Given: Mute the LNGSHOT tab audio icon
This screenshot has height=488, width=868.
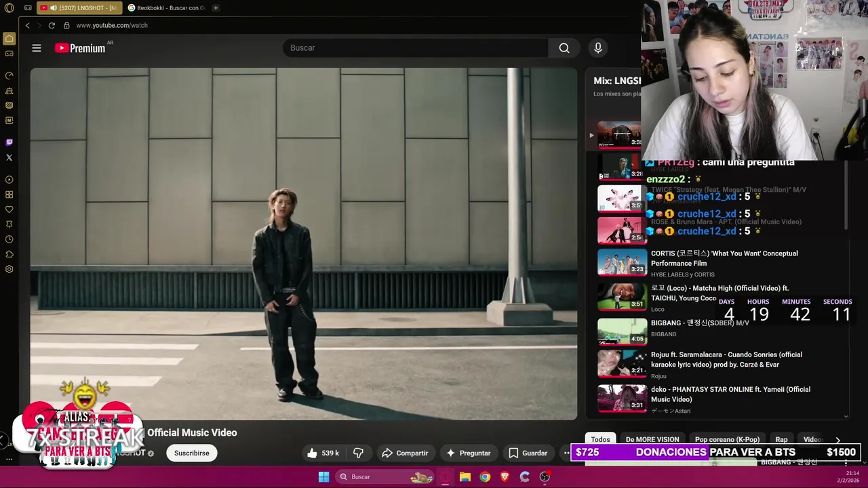Looking at the screenshot, I should coord(53,8).
